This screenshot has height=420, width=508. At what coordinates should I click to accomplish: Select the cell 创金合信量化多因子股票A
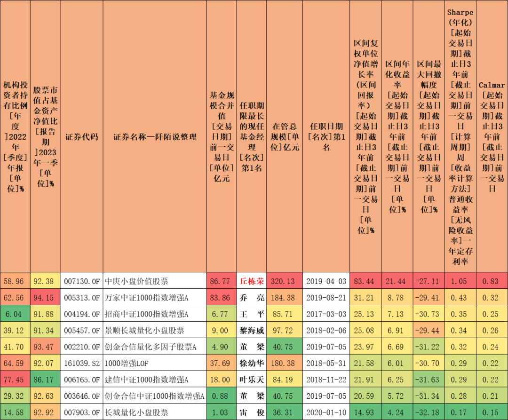(155, 347)
